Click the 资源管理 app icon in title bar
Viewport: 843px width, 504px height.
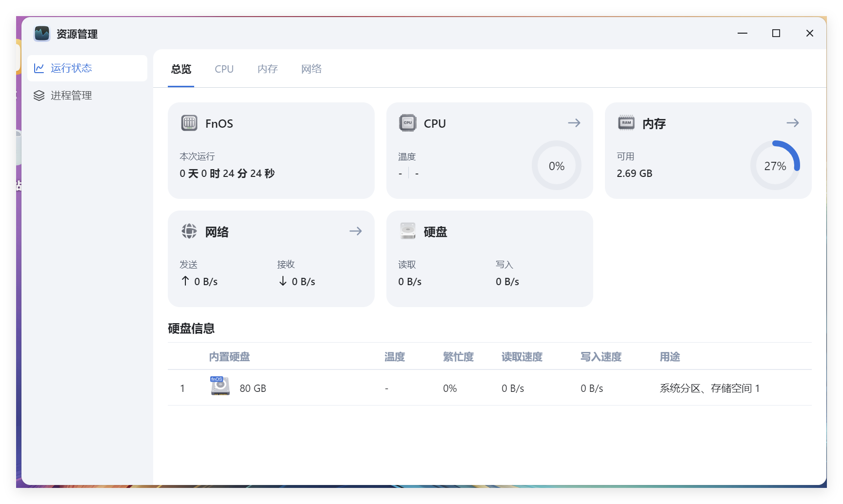(x=42, y=34)
